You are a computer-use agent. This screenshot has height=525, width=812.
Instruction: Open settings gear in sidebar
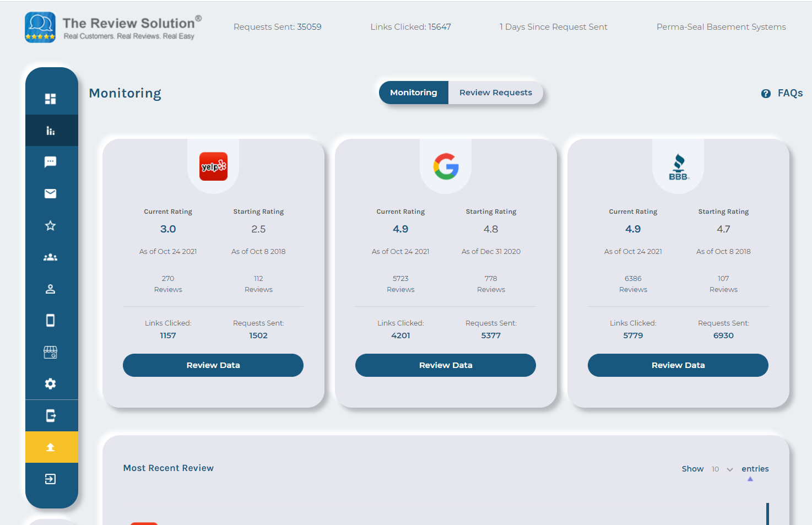pos(51,383)
